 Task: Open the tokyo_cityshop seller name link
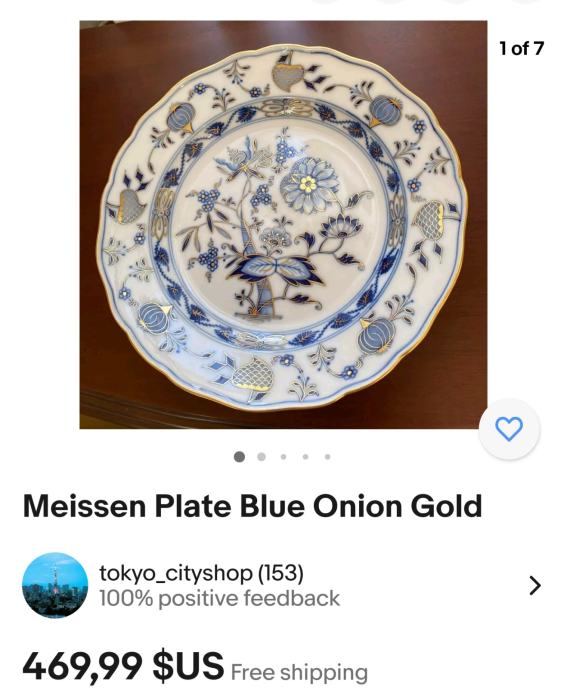tap(176, 573)
